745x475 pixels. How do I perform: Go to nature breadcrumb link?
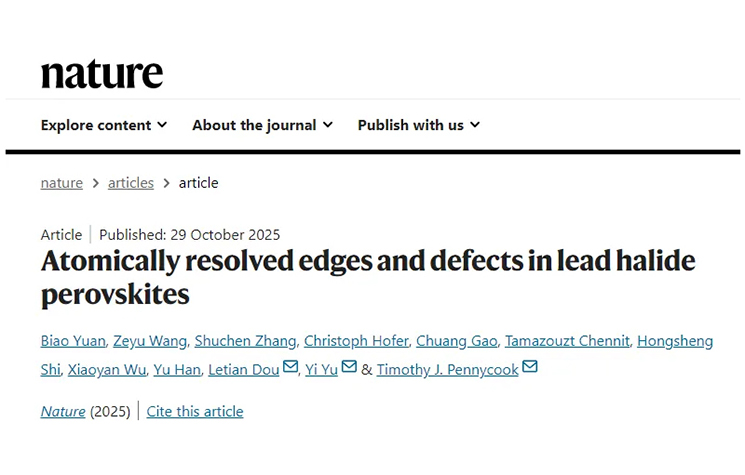pyautogui.click(x=61, y=183)
